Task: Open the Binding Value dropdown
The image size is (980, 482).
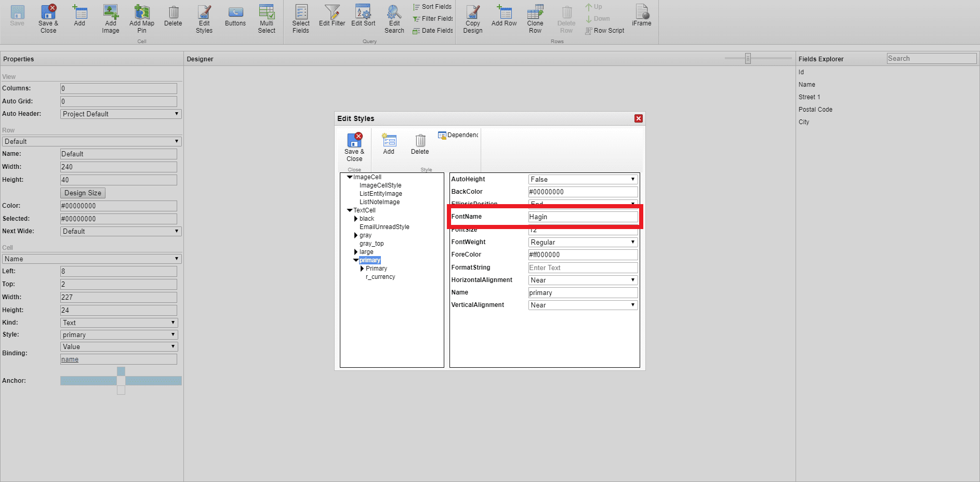Action: (x=119, y=346)
